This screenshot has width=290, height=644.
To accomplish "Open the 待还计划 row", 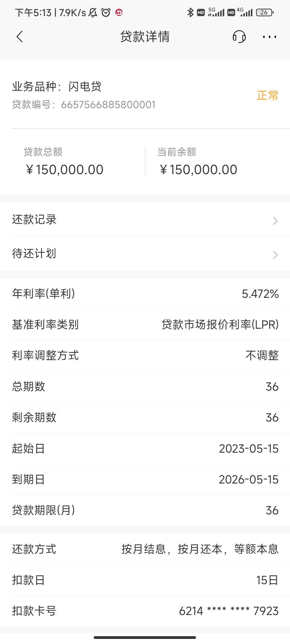I will point(145,254).
